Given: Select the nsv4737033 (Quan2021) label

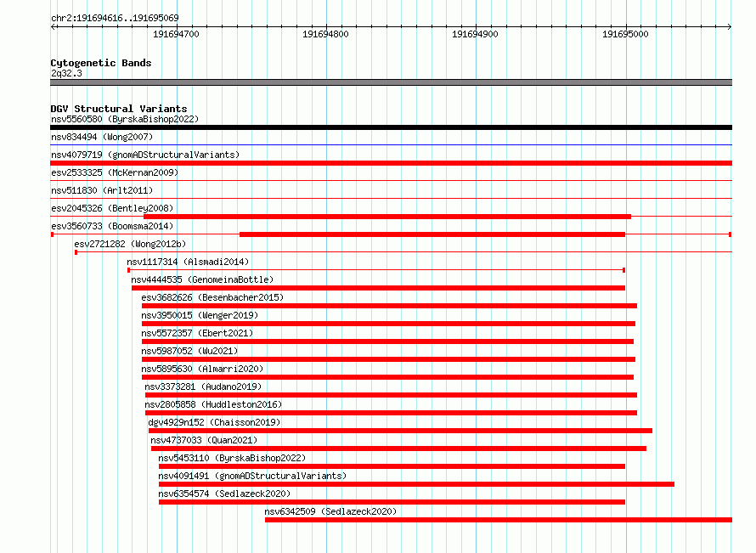Looking at the screenshot, I should (x=204, y=440).
